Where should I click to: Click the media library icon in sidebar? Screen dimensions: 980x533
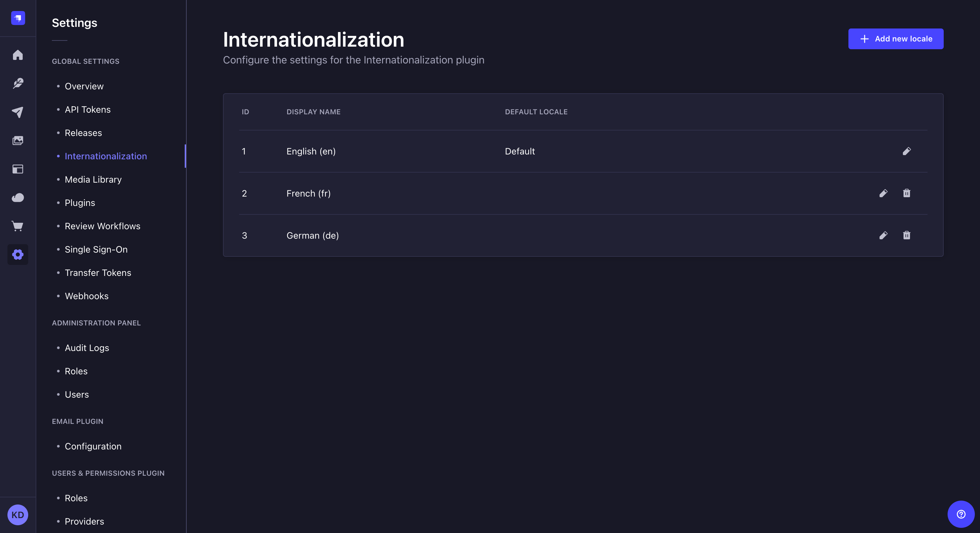[x=18, y=141]
